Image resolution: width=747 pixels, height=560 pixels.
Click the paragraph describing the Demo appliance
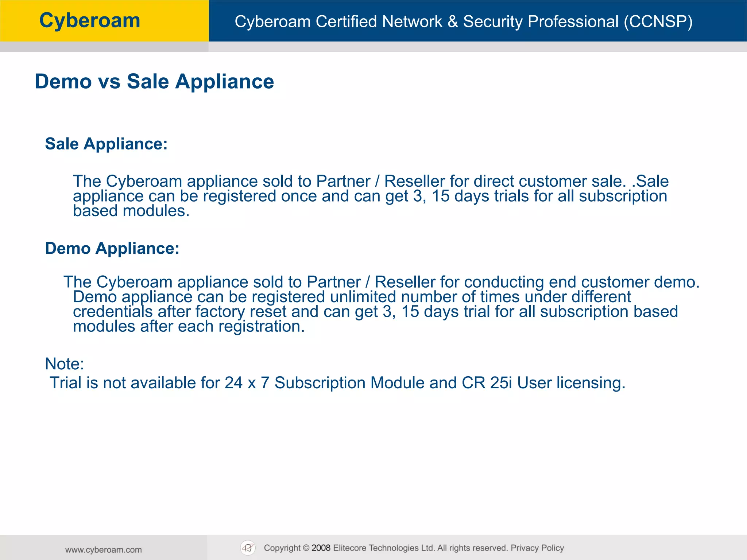[382, 304]
